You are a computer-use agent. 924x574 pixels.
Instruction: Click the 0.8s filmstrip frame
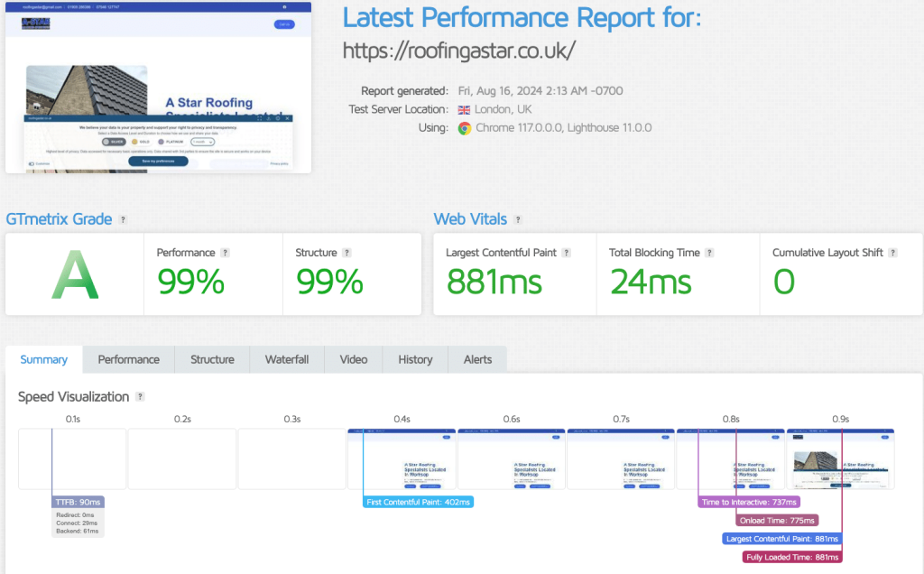731,459
